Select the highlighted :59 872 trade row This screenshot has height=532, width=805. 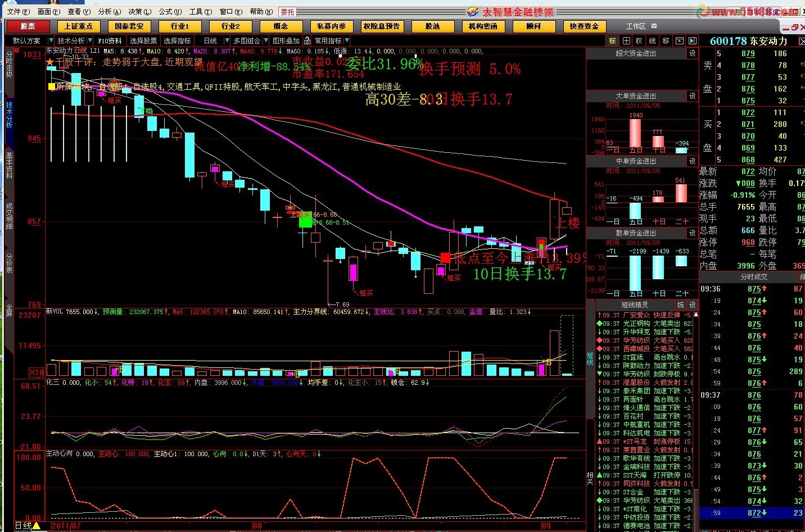click(x=752, y=513)
